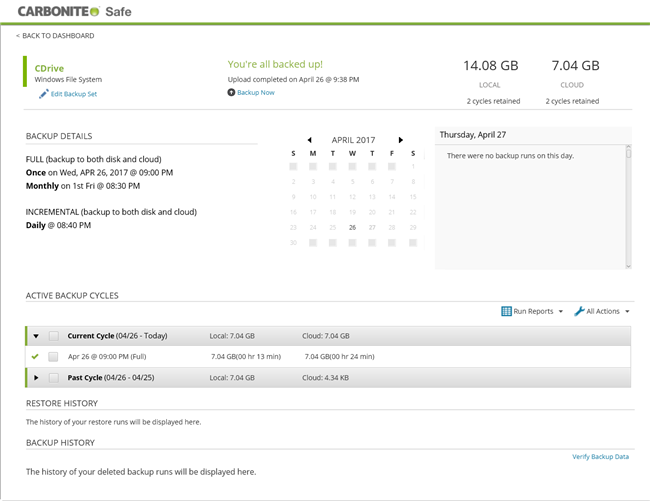
Task: Select April 26 on the calendar
Action: pos(352,227)
